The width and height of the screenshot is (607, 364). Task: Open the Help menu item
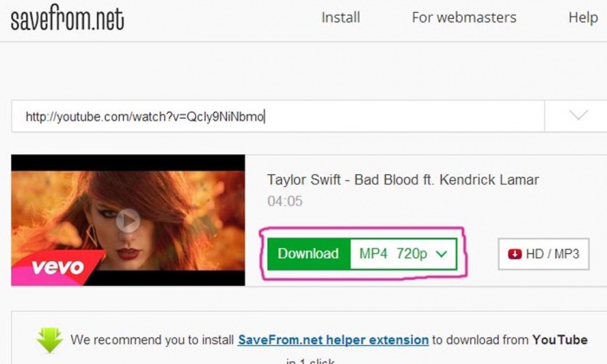[583, 18]
